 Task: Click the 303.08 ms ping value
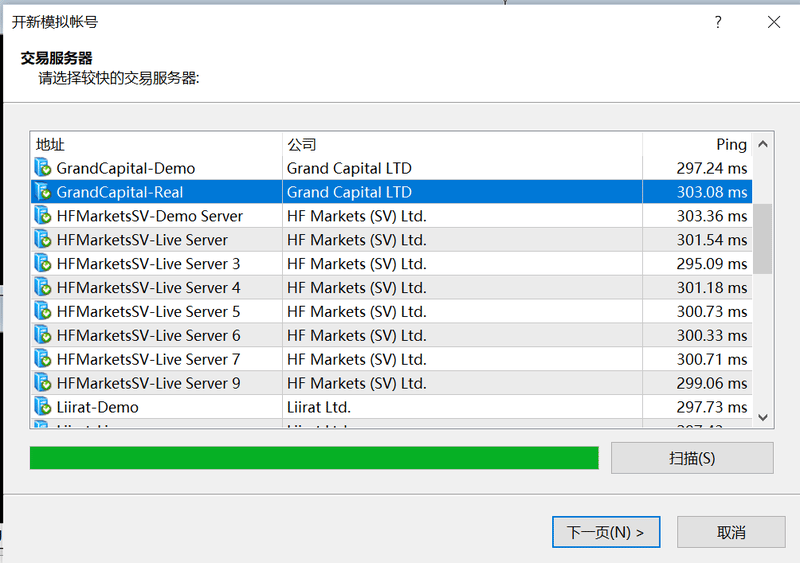pos(712,192)
